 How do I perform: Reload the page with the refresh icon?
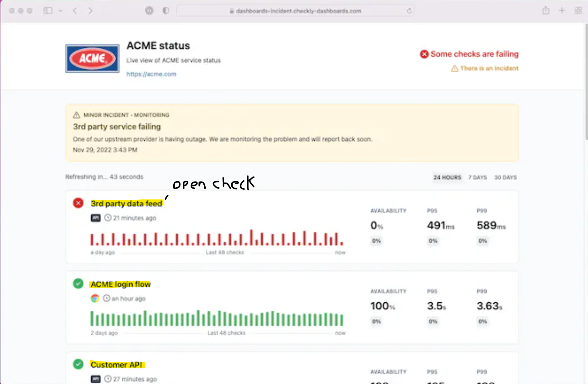tap(409, 11)
